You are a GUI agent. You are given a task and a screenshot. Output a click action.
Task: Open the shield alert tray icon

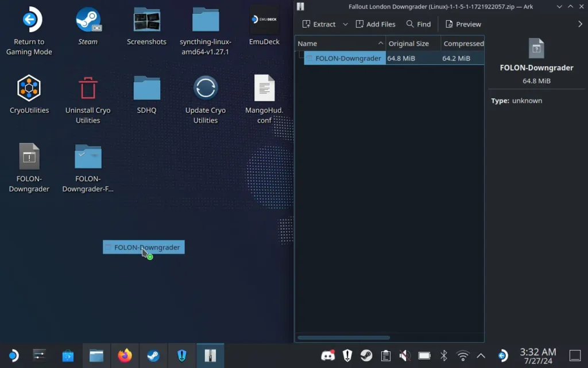pos(347,355)
